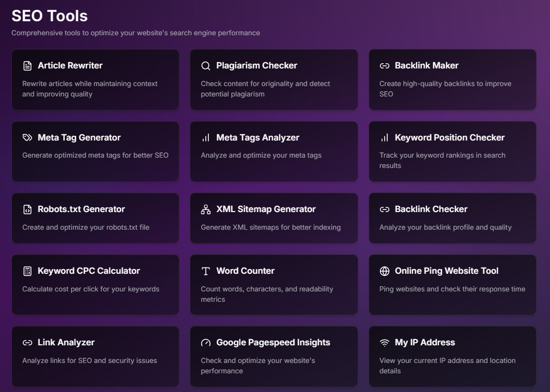This screenshot has height=392, width=550.
Task: Click the Article Rewriter description text
Action: pyautogui.click(x=90, y=89)
